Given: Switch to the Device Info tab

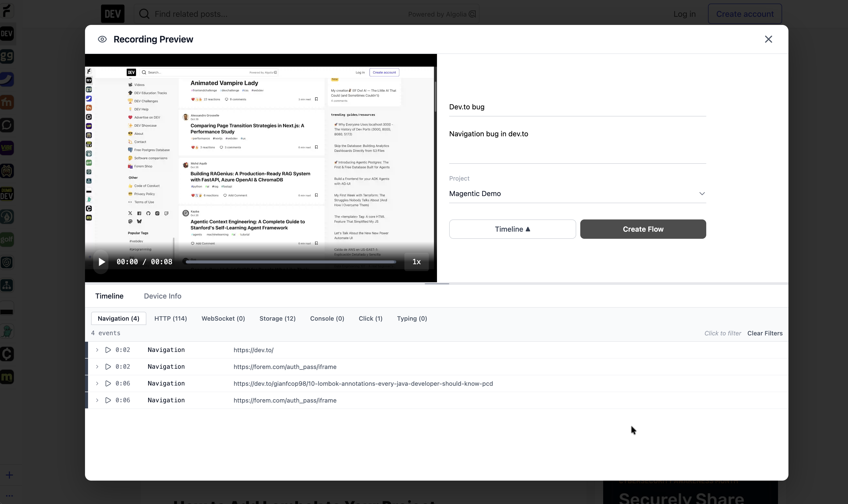Looking at the screenshot, I should click(162, 296).
